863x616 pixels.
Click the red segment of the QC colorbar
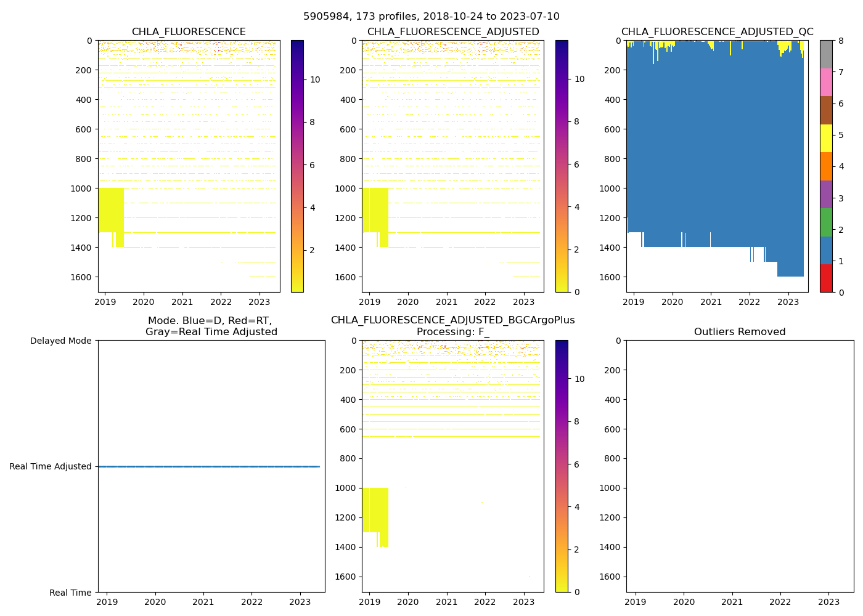tap(826, 278)
